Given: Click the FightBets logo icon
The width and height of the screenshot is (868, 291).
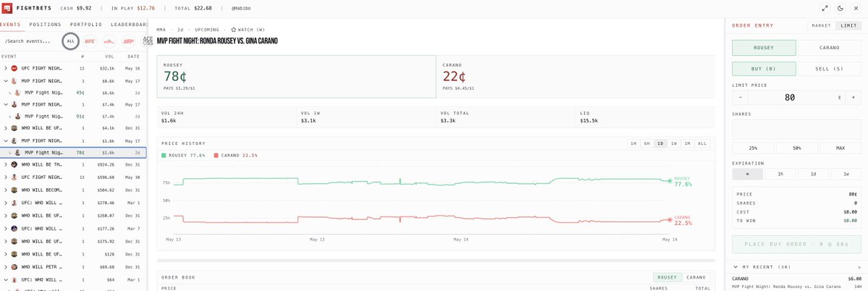Looking at the screenshot, I should coord(7,8).
